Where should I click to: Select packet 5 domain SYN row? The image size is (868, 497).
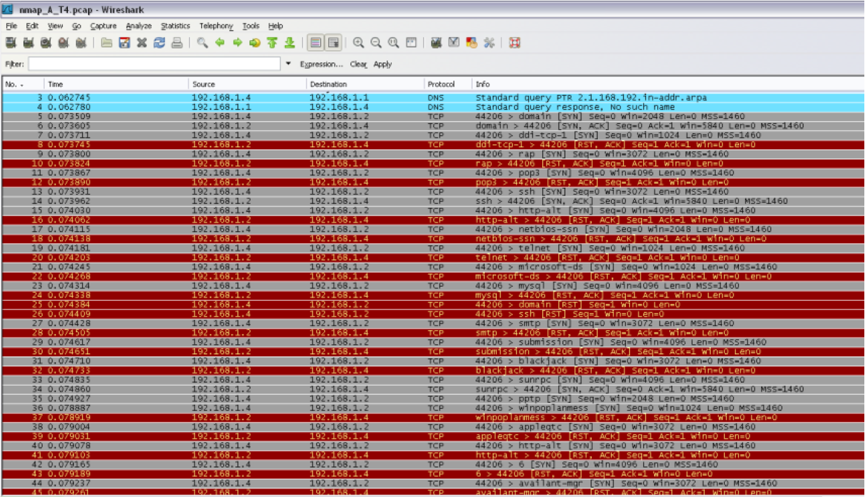433,116
